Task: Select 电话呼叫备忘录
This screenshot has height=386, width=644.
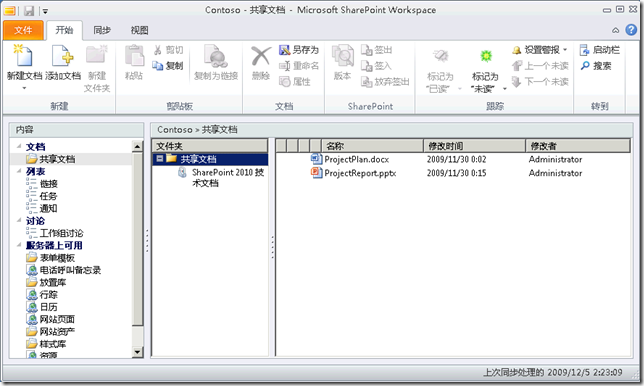Action: tap(70, 270)
